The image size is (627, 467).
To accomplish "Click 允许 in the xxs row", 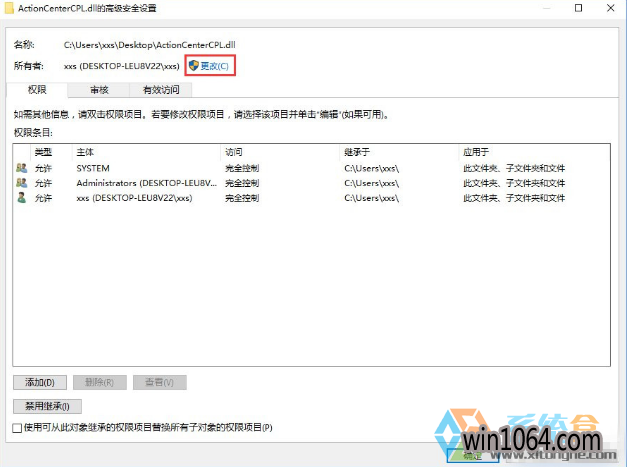I will (x=43, y=198).
